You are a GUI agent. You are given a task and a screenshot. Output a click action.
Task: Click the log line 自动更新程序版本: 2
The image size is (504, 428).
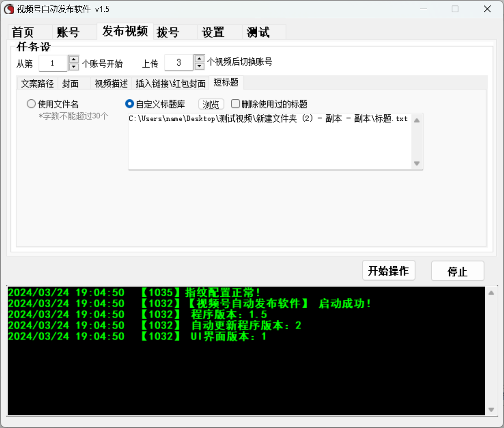[x=155, y=325]
